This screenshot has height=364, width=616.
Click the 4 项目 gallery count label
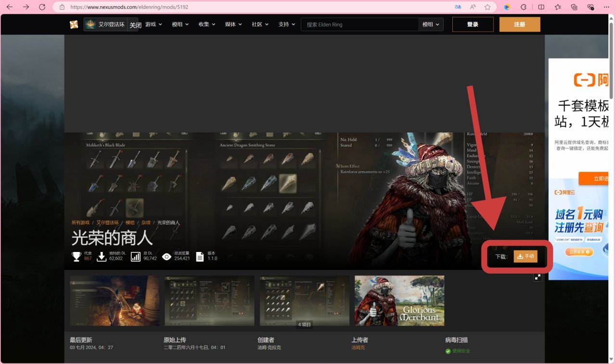tap(305, 325)
